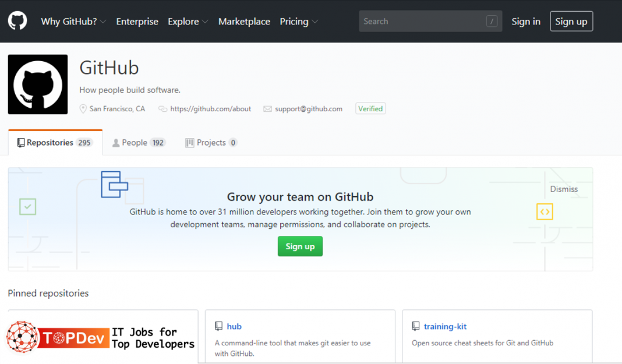Click the TopDev globe logo
This screenshot has width=622, height=364.
pos(22,337)
